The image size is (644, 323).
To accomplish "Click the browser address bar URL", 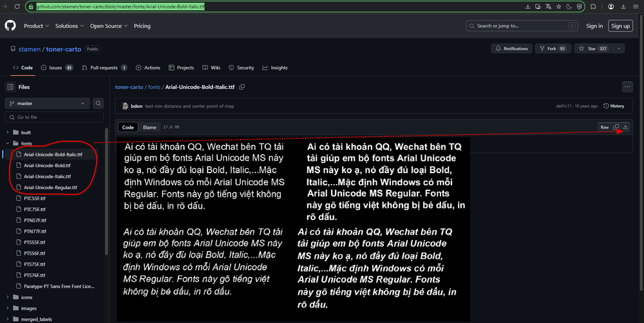I will pyautogui.click(x=120, y=6).
